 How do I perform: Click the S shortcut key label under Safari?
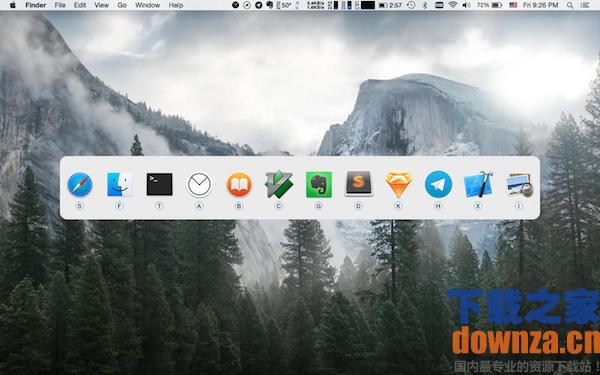coord(80,206)
